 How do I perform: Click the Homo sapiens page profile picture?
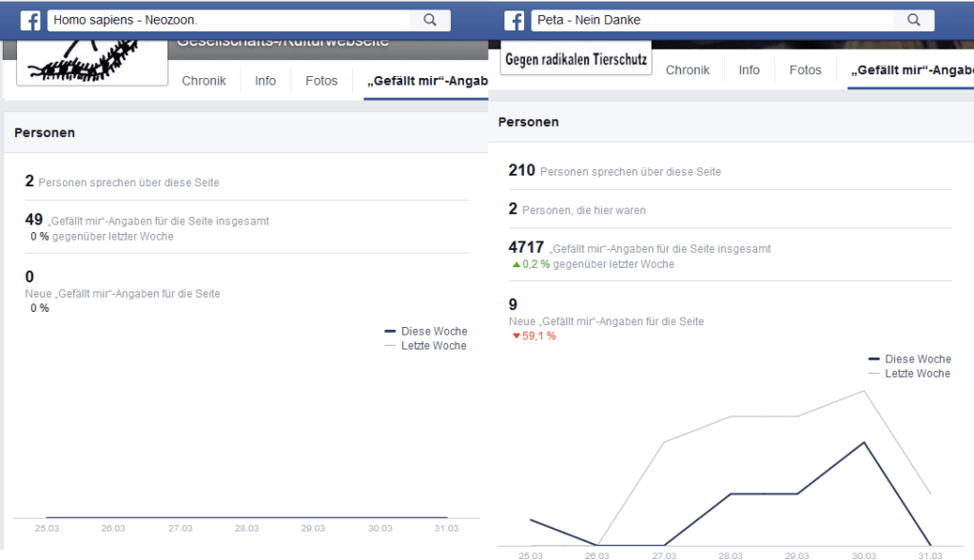click(x=92, y=63)
